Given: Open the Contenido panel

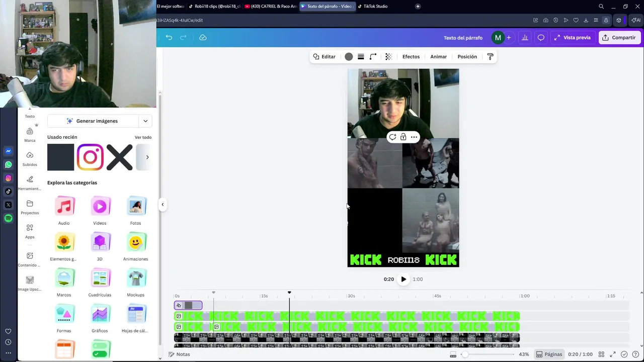Looking at the screenshot, I should (x=30, y=259).
